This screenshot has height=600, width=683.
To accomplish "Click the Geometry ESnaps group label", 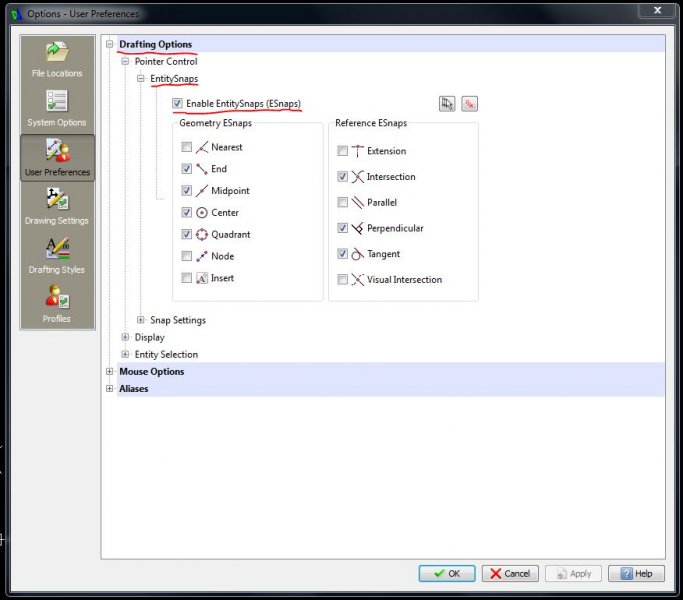I will (216, 123).
